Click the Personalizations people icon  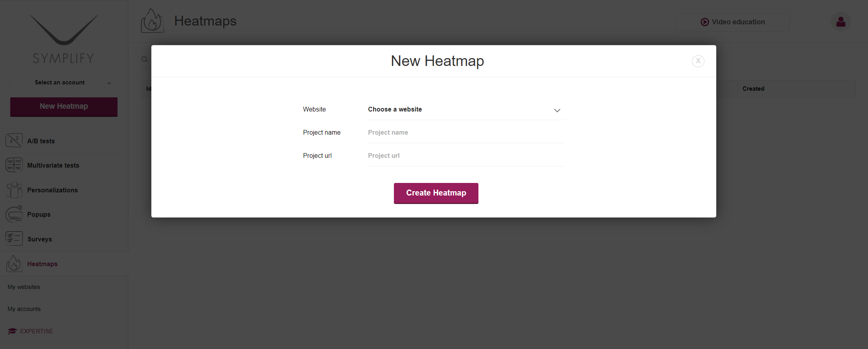[14, 190]
